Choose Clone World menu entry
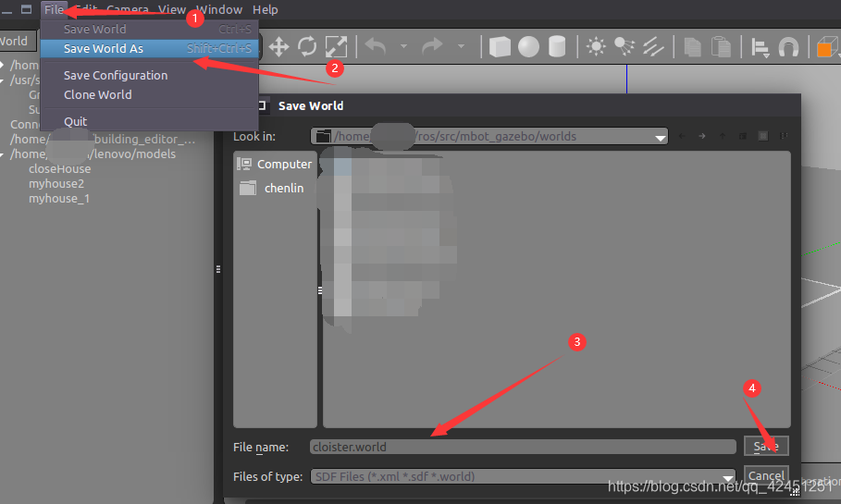This screenshot has width=841, height=504. click(x=150, y=95)
